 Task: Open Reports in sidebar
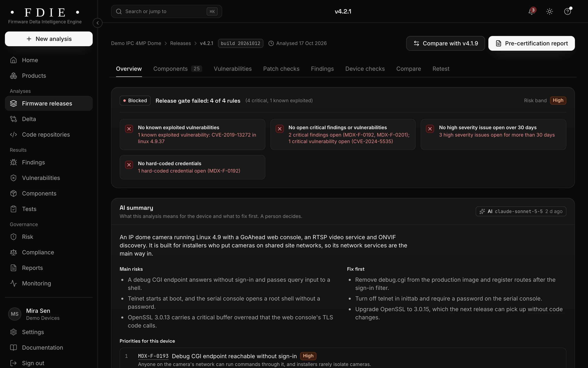(x=49, y=268)
